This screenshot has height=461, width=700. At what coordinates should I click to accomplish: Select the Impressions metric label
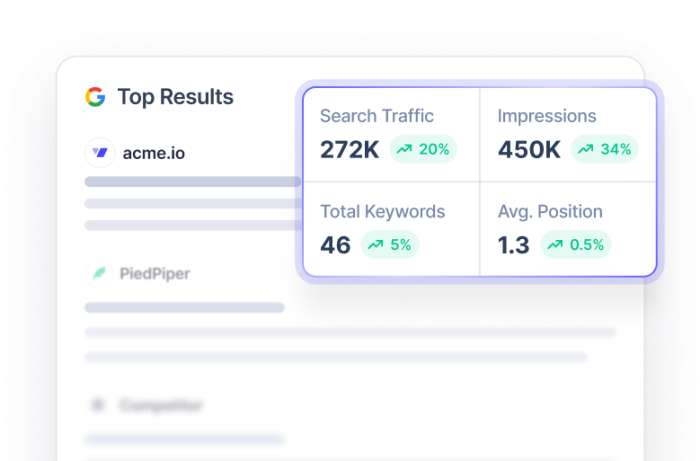click(x=547, y=116)
